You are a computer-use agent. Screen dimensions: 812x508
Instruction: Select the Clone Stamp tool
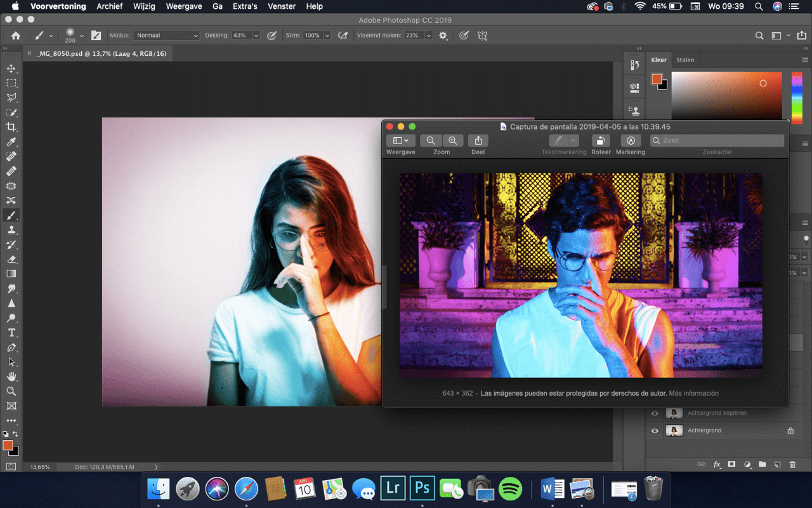point(11,230)
